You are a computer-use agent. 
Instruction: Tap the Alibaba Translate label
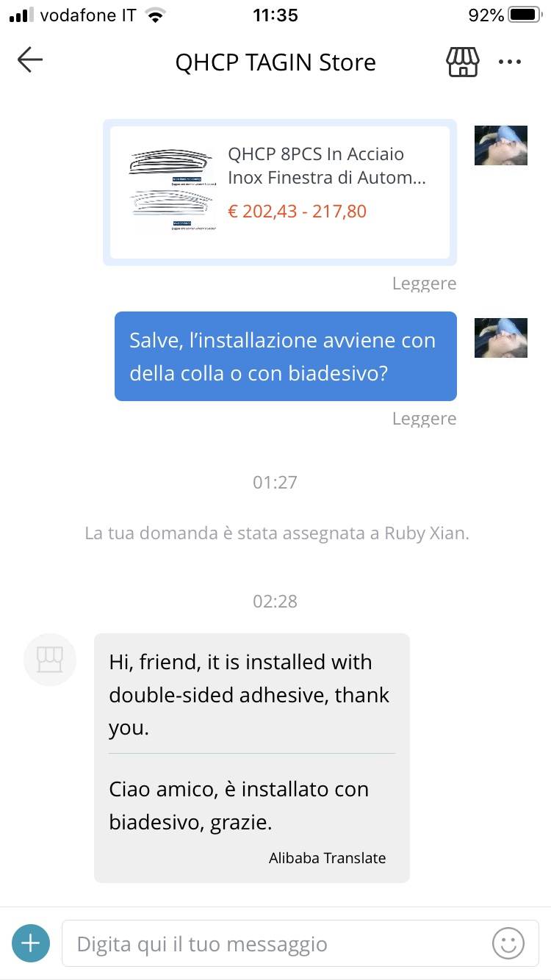pos(328,857)
